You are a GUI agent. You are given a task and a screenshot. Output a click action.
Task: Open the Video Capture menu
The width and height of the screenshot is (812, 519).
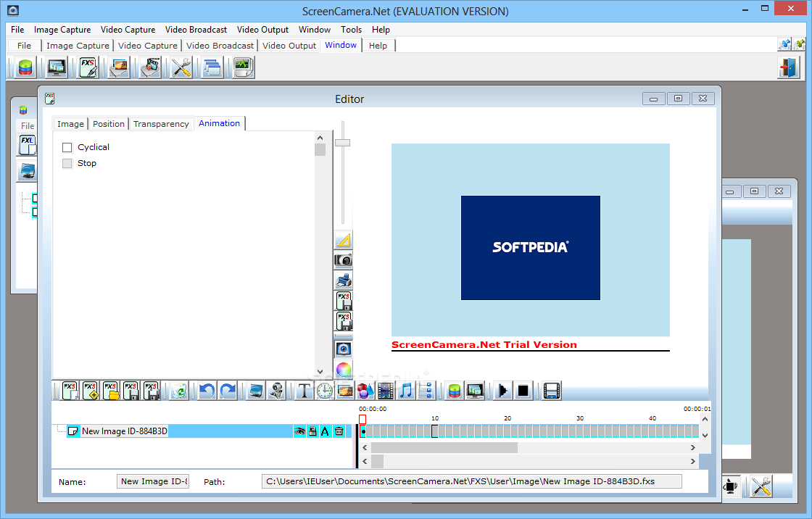click(128, 30)
